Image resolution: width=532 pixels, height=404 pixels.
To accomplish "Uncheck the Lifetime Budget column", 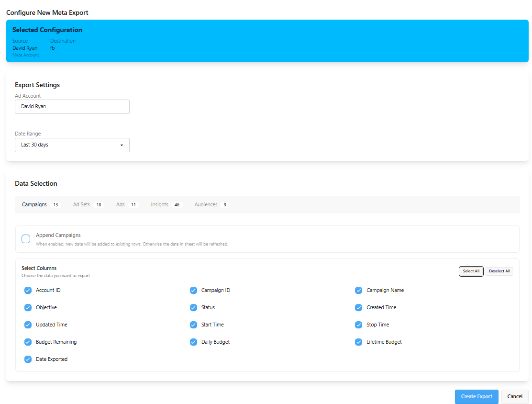I will click(x=358, y=342).
